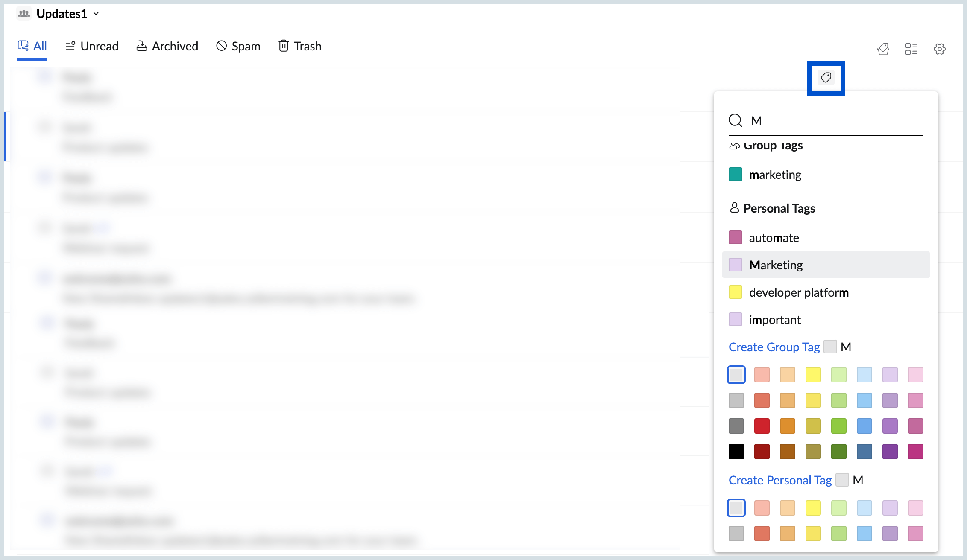
Task: Pick the dark red swatch for group tag
Action: pos(762,452)
